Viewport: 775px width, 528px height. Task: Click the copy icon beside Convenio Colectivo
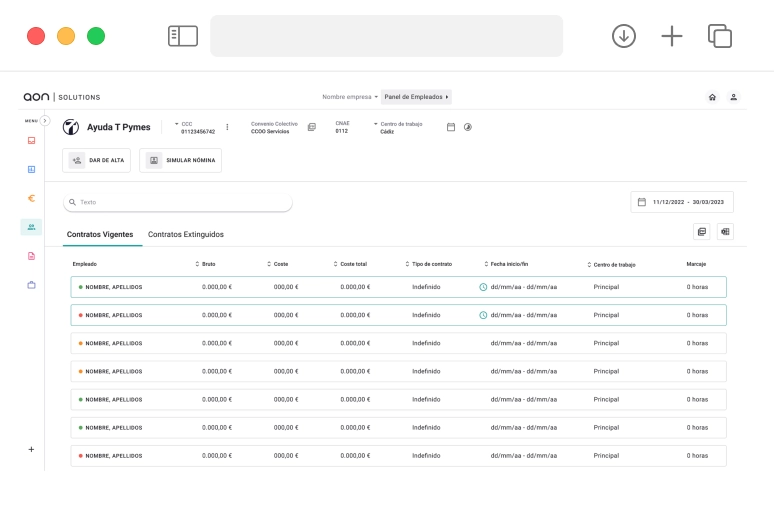312,127
